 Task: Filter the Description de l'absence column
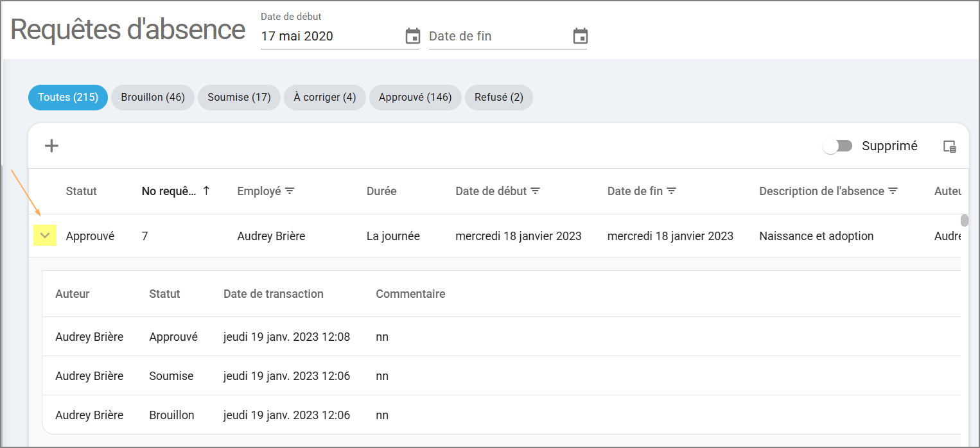(893, 191)
